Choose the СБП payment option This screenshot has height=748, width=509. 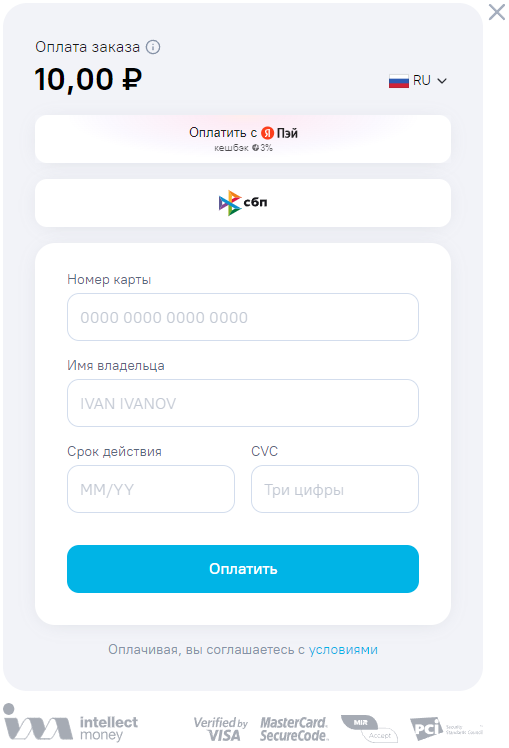point(243,203)
